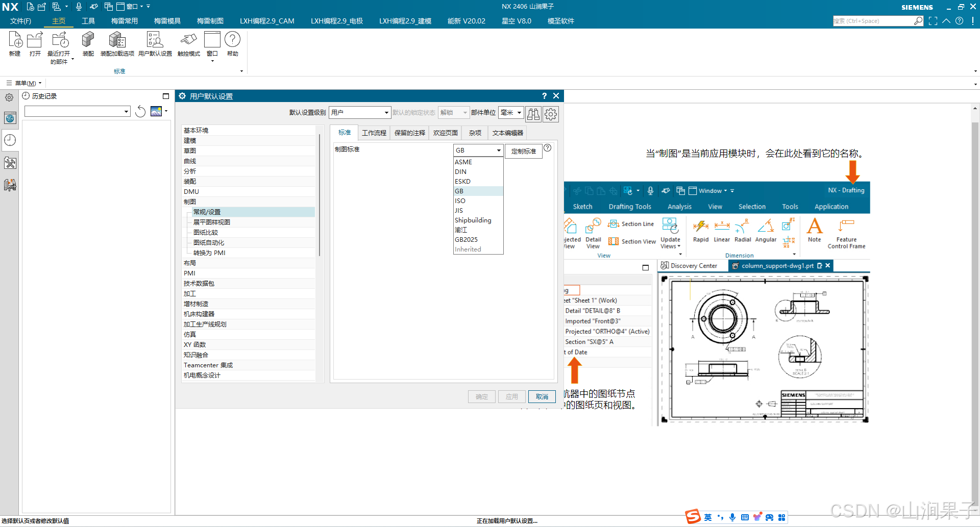Image resolution: width=980 pixels, height=527 pixels.
Task: Click the gear manage settings icon in dialog
Action: 550,114
